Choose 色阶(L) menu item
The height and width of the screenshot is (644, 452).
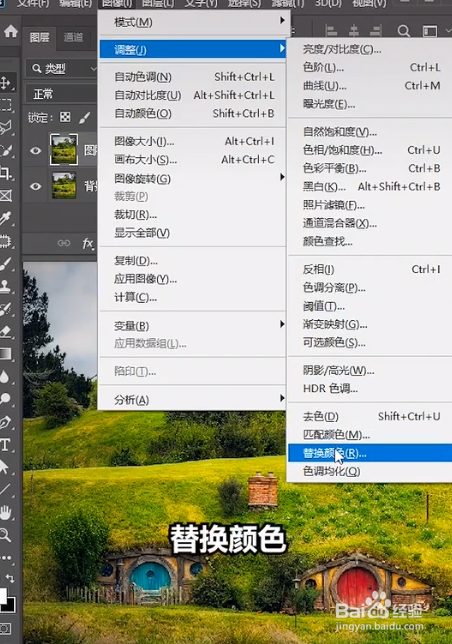[370, 67]
